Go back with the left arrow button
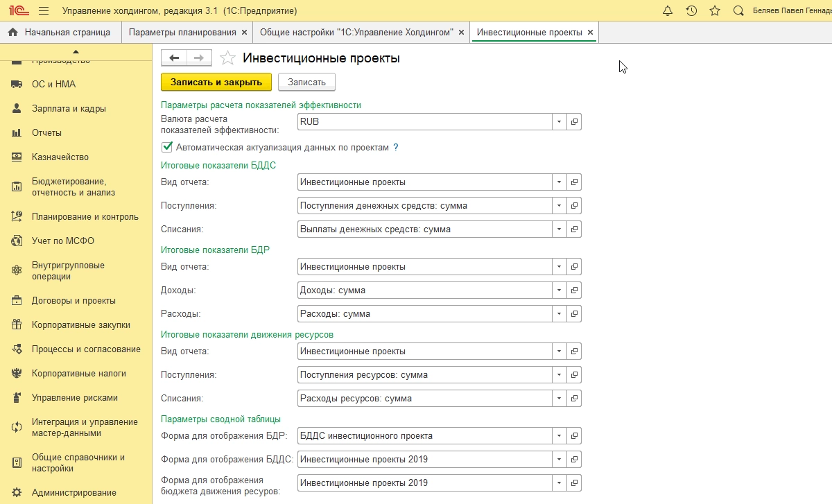This screenshot has width=832, height=504. click(174, 58)
